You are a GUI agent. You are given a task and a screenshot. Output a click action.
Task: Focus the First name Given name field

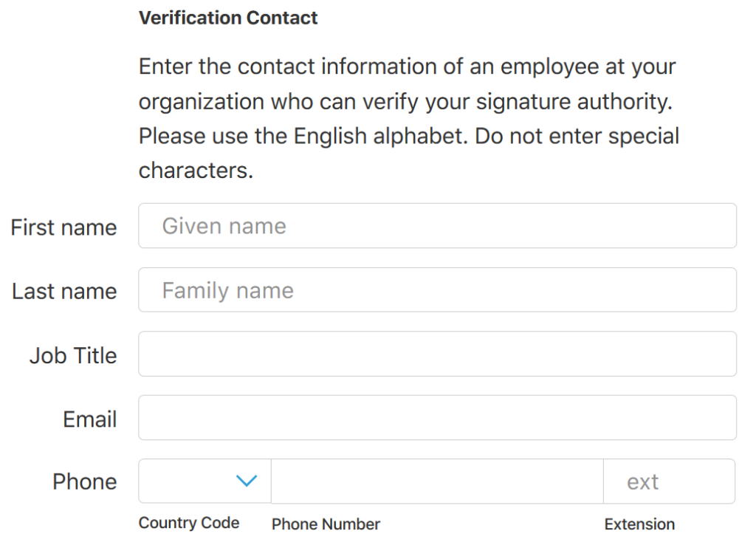point(437,226)
